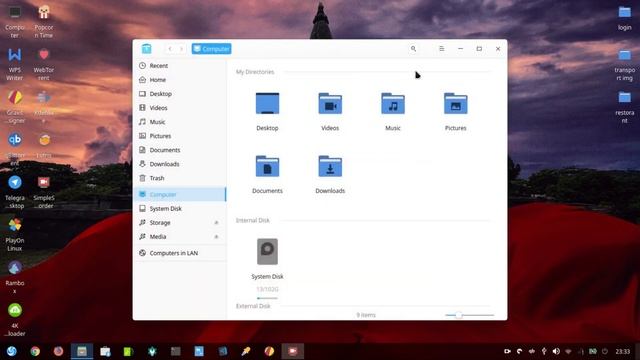Open Popcorn Time desktop shortcut
Viewport: 640px width, 360px height.
pyautogui.click(x=44, y=20)
